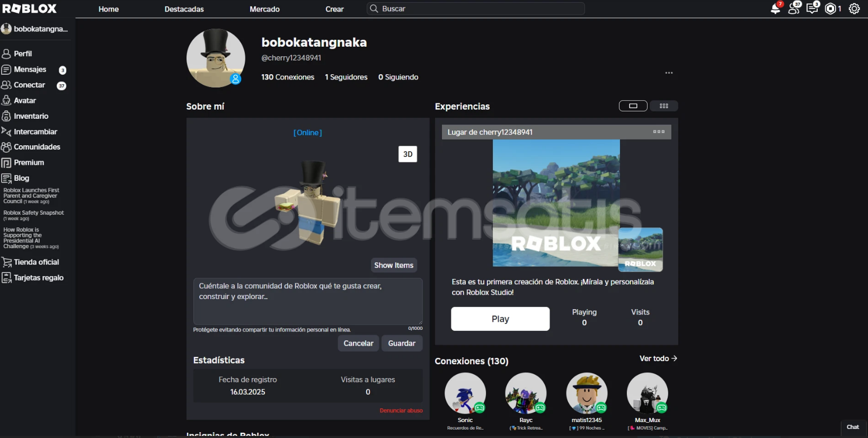Viewport: 868px width, 438px height.
Task: Expand Ver todo for connections
Action: (658, 359)
